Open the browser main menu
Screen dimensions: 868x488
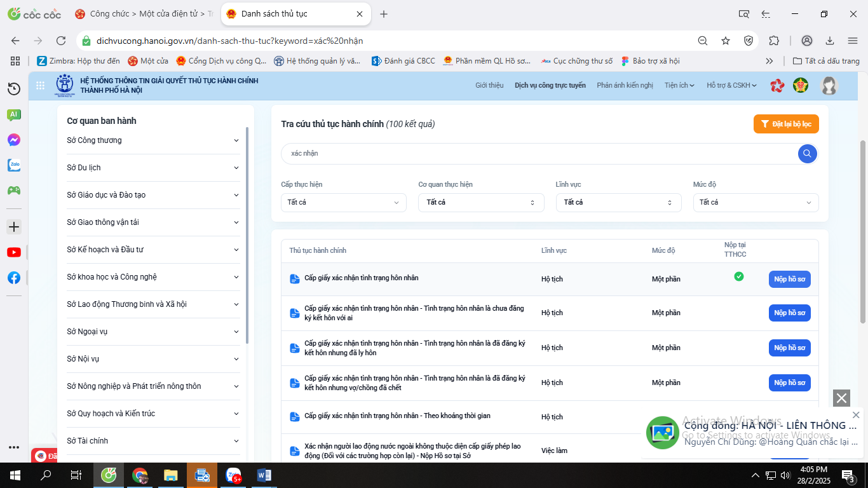coord(853,41)
